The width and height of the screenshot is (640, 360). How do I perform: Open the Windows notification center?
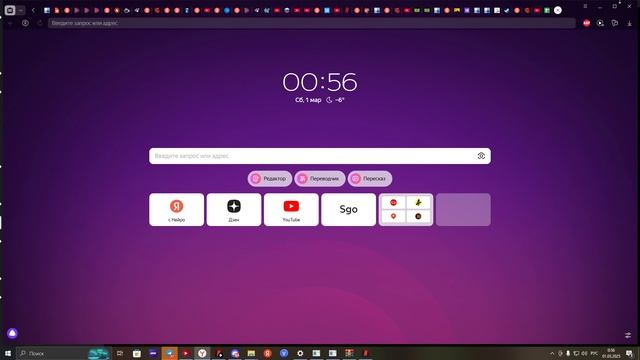pos(629,353)
